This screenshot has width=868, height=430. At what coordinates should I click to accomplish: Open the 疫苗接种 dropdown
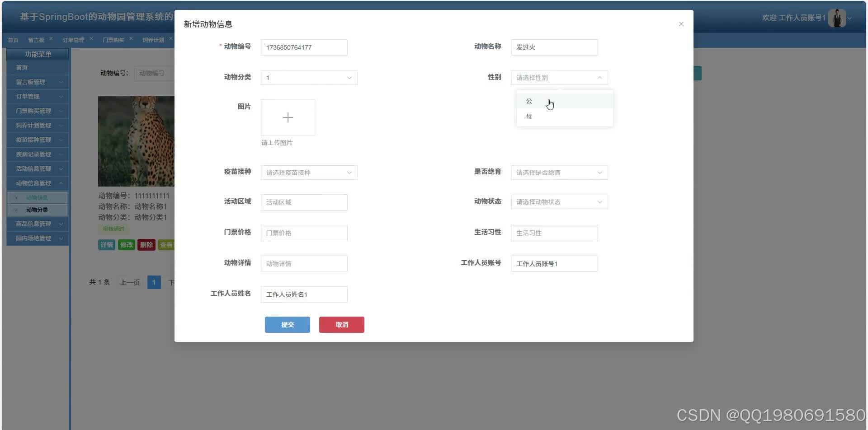pos(309,172)
